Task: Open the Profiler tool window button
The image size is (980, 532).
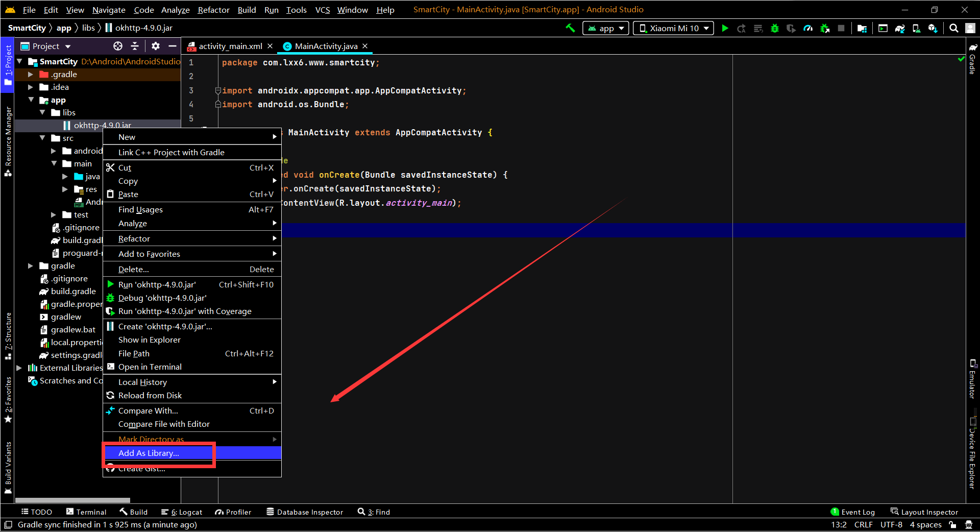Action: 233,512
